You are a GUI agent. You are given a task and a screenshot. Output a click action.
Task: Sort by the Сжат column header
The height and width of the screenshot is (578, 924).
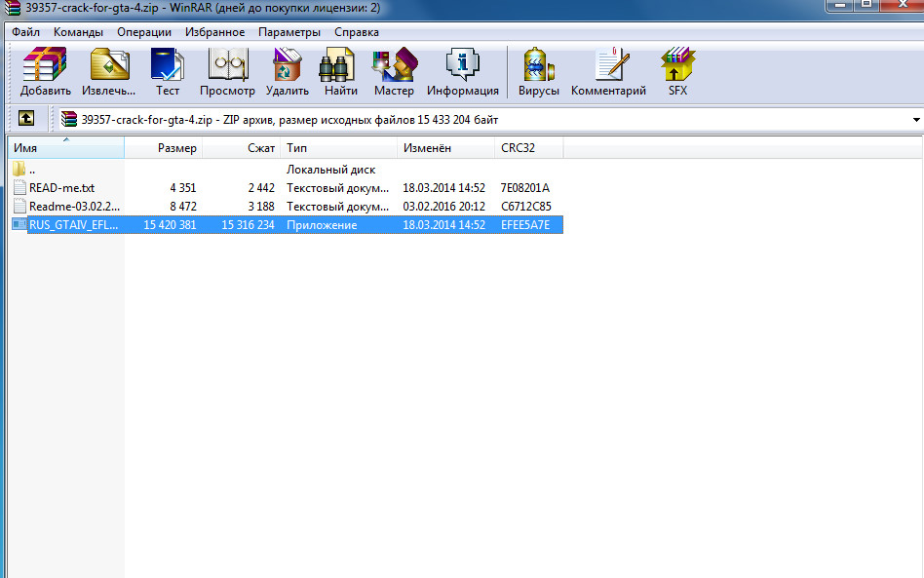[x=242, y=148]
